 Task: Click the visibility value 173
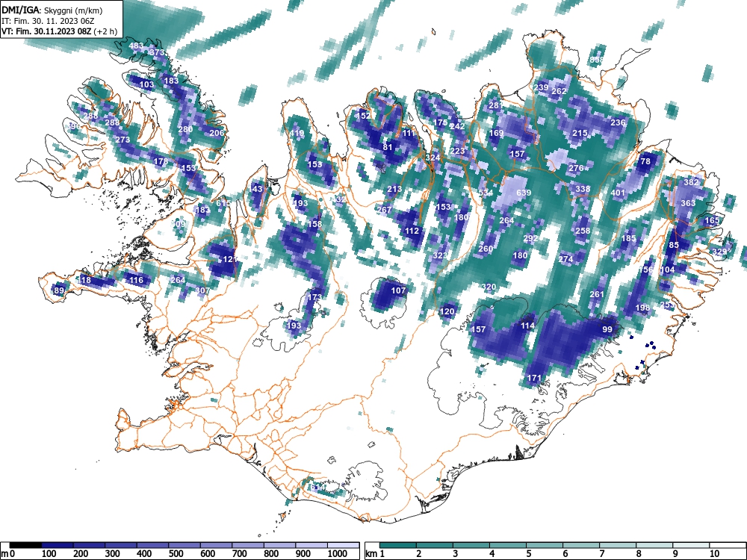[314, 298]
